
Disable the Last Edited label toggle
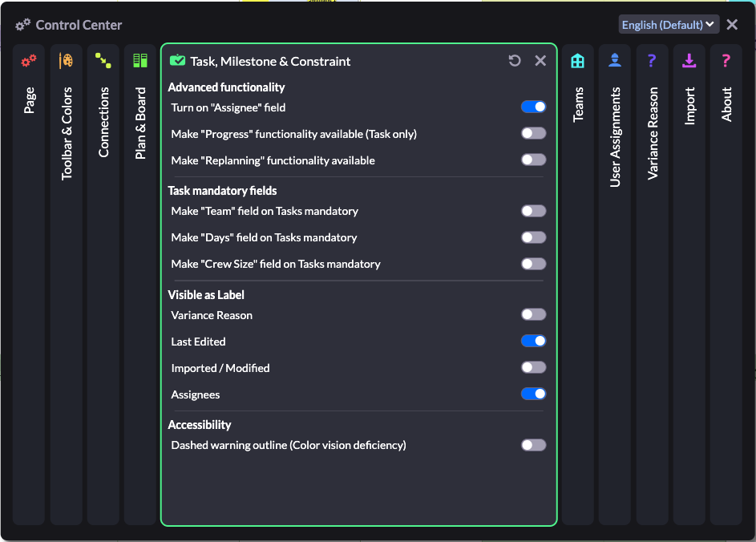pyautogui.click(x=533, y=340)
